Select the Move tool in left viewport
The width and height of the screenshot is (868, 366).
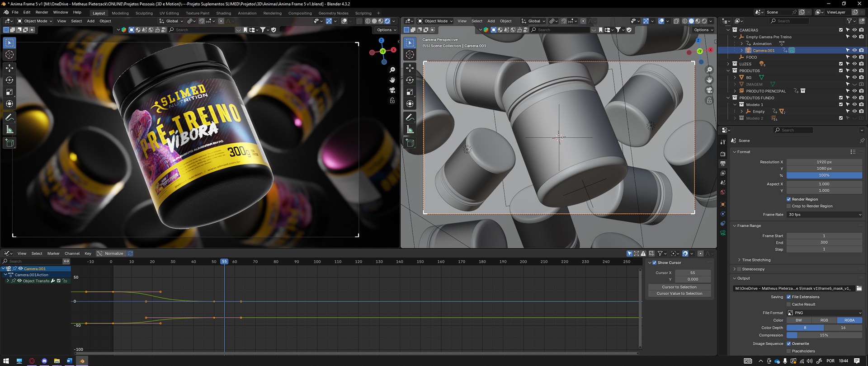(9, 68)
